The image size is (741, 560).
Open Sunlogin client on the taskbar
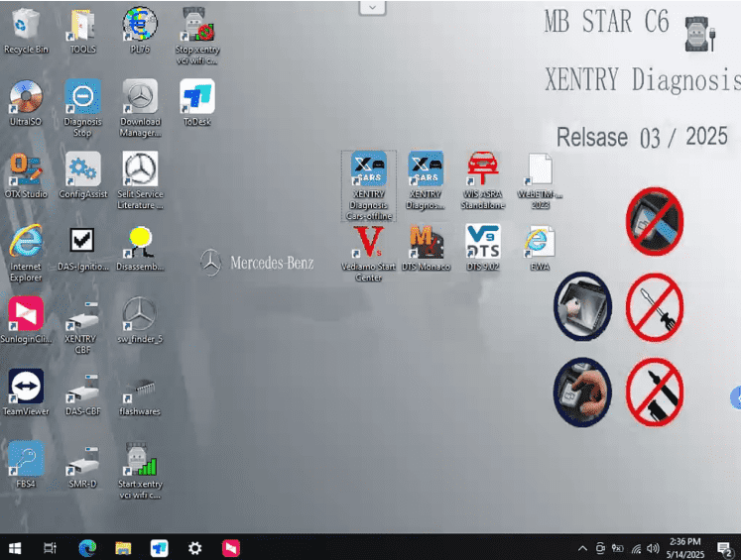tap(231, 548)
